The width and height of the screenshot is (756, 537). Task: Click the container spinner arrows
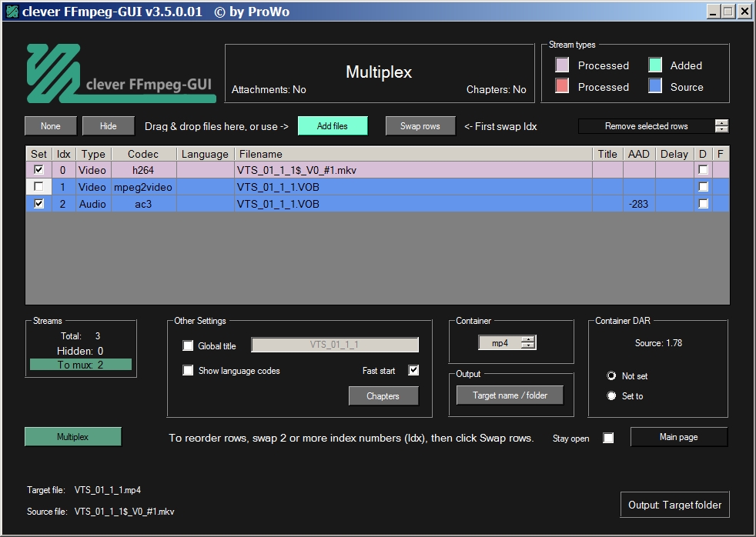pos(529,343)
